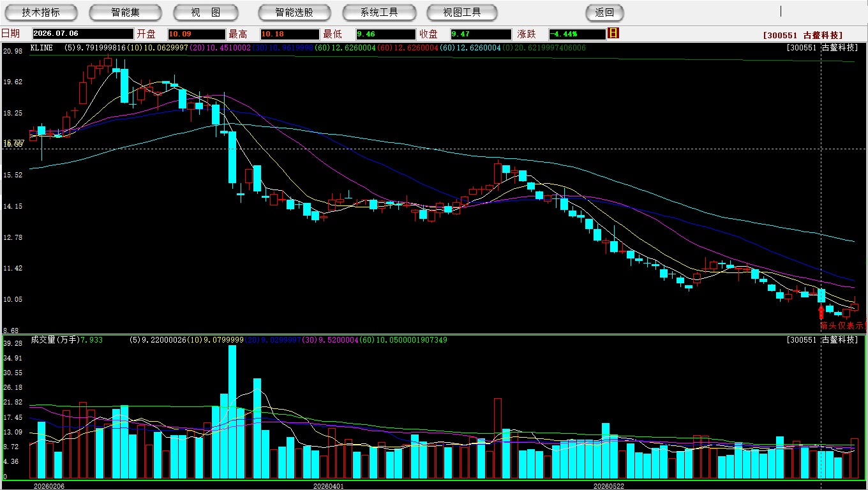Open the 视图工具 menu
This screenshot has width=868, height=490.
pyautogui.click(x=463, y=13)
